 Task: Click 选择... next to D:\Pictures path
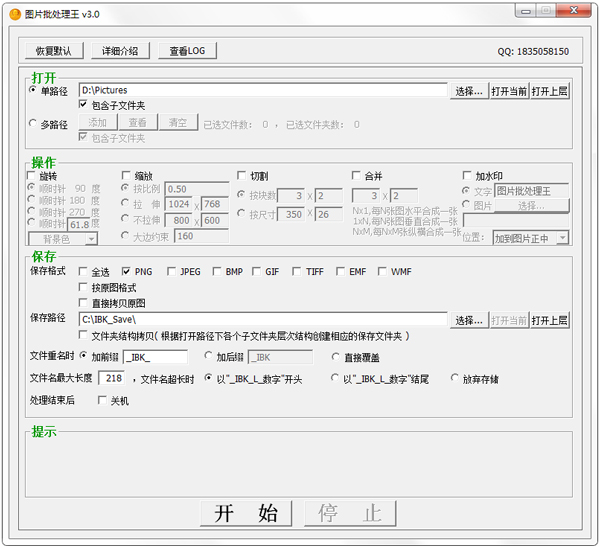coord(468,91)
